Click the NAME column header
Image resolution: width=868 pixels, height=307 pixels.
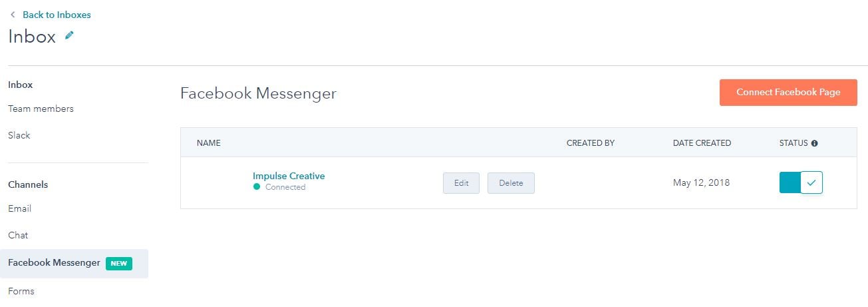point(208,143)
